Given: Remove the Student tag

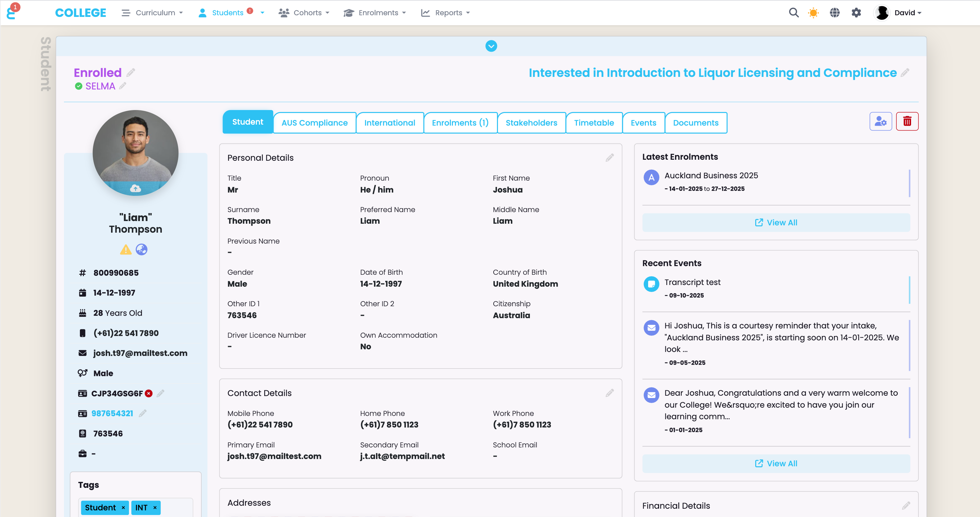Looking at the screenshot, I should (123, 507).
